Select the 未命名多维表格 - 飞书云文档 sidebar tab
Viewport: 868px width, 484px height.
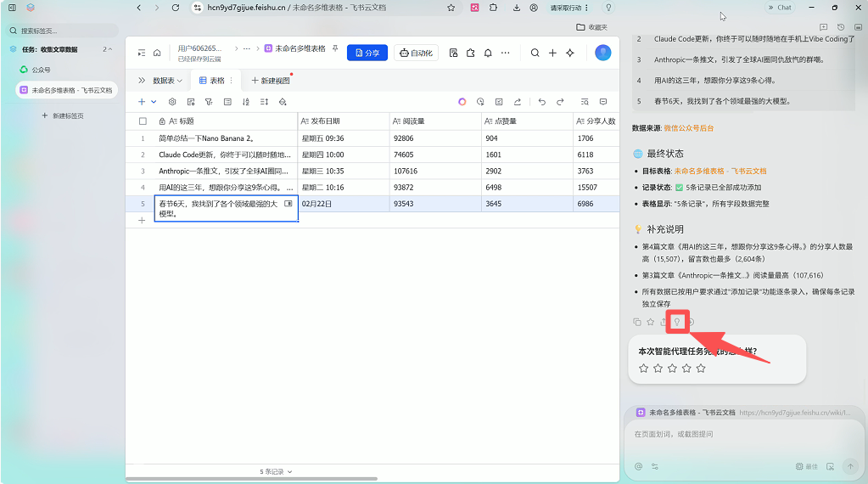pyautogui.click(x=66, y=90)
